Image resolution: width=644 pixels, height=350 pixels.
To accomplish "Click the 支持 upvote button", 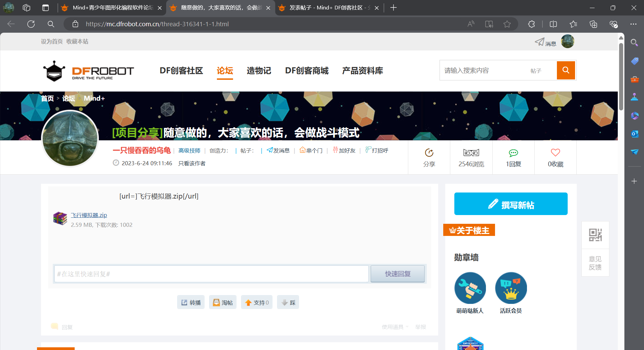I will pyautogui.click(x=257, y=302).
